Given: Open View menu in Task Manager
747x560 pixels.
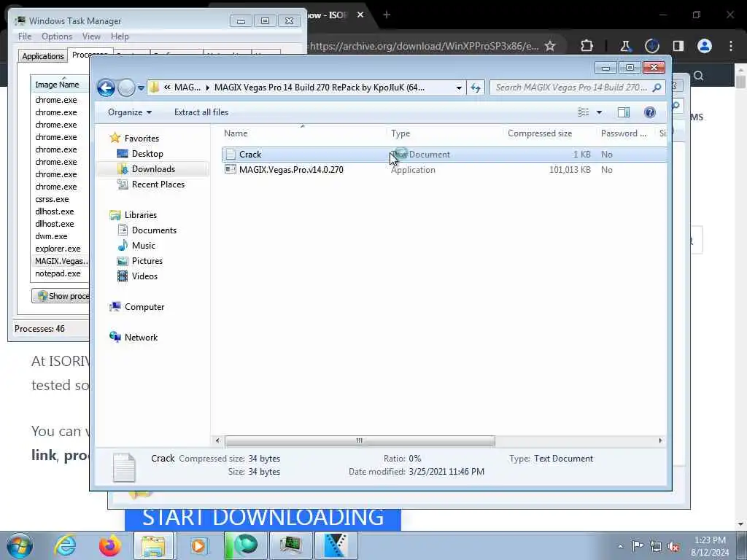Looking at the screenshot, I should pos(91,36).
